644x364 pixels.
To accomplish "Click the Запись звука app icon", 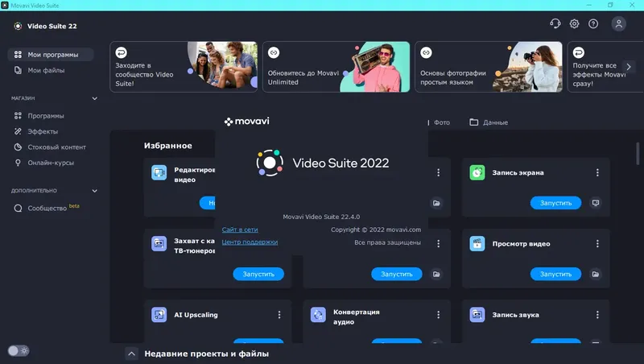I will click(477, 315).
